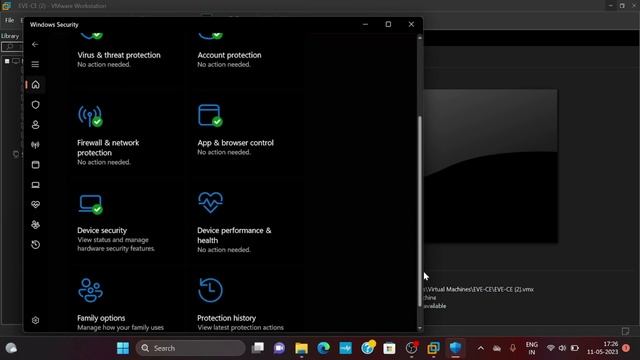Select the Home icon in the sidebar

(x=36, y=84)
